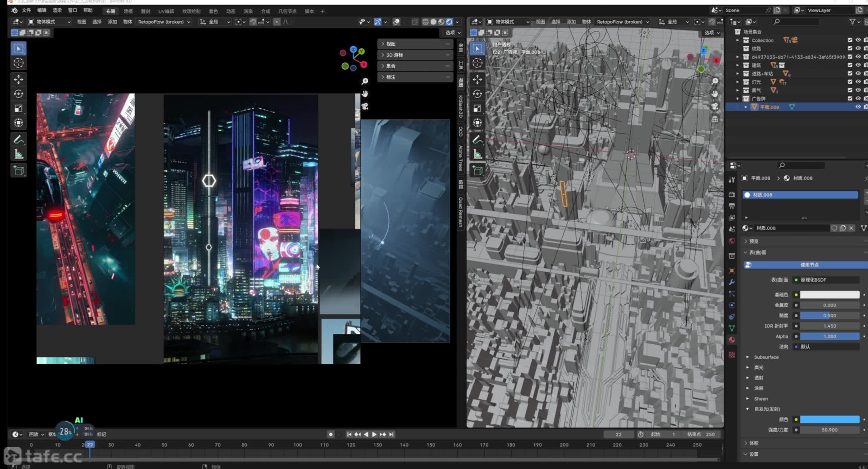Click the 基础色 white color swatch
The height and width of the screenshot is (469, 868).
(x=829, y=294)
